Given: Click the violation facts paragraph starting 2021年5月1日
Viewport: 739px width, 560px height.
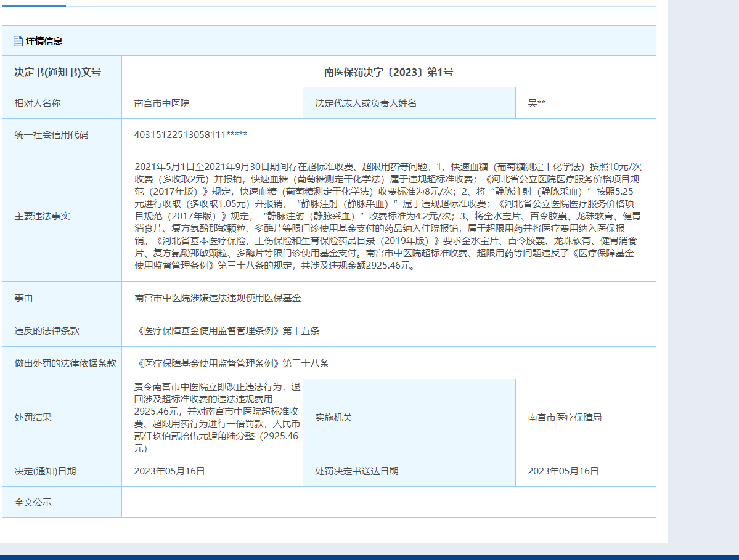Looking at the screenshot, I should point(388,216).
